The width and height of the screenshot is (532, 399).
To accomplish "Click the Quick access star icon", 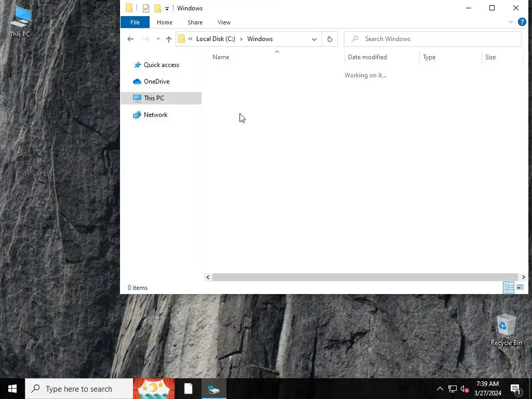I will click(137, 65).
